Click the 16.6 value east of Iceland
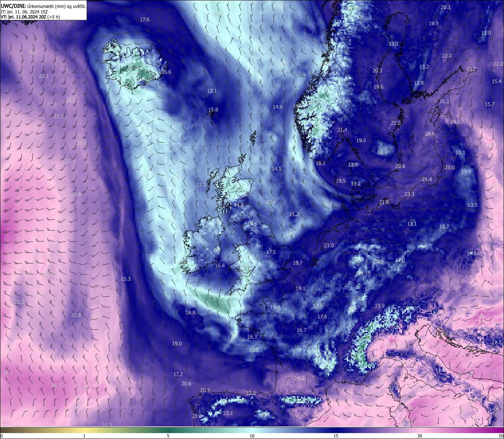The width and height of the screenshot is (504, 439). pos(166,72)
